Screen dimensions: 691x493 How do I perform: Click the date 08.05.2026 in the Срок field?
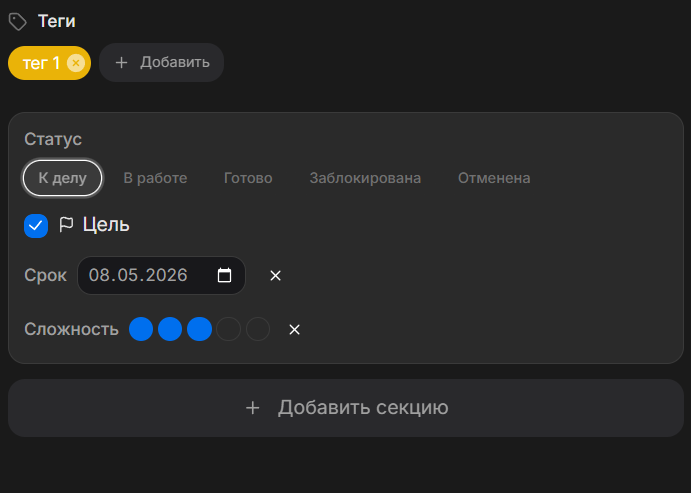coord(138,275)
